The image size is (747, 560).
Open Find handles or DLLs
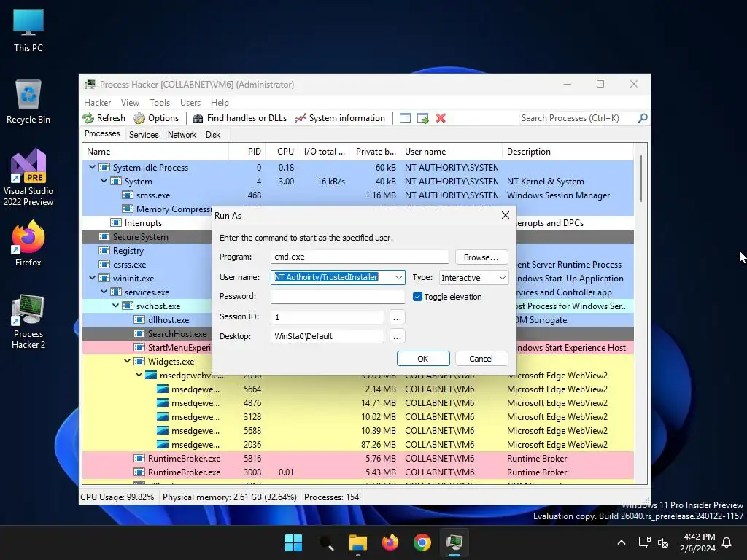(240, 118)
